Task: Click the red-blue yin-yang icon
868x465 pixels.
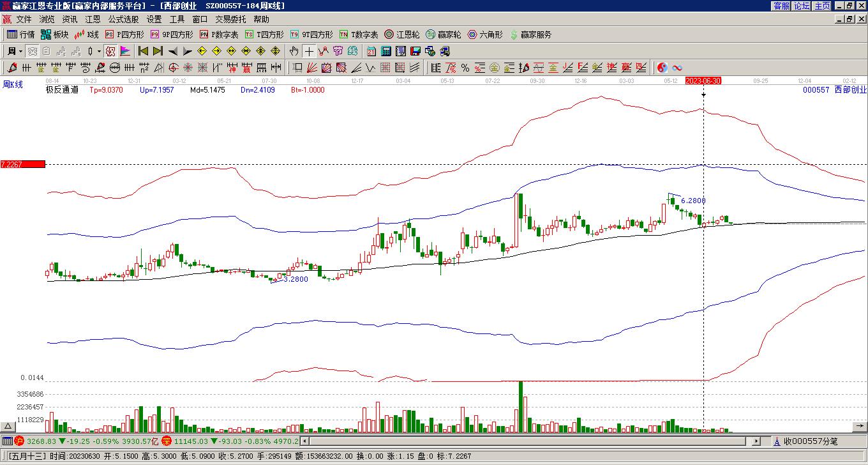Action: pos(662,68)
